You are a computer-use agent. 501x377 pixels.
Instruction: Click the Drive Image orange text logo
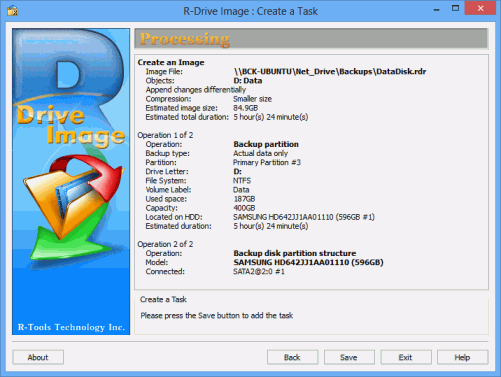(x=71, y=126)
